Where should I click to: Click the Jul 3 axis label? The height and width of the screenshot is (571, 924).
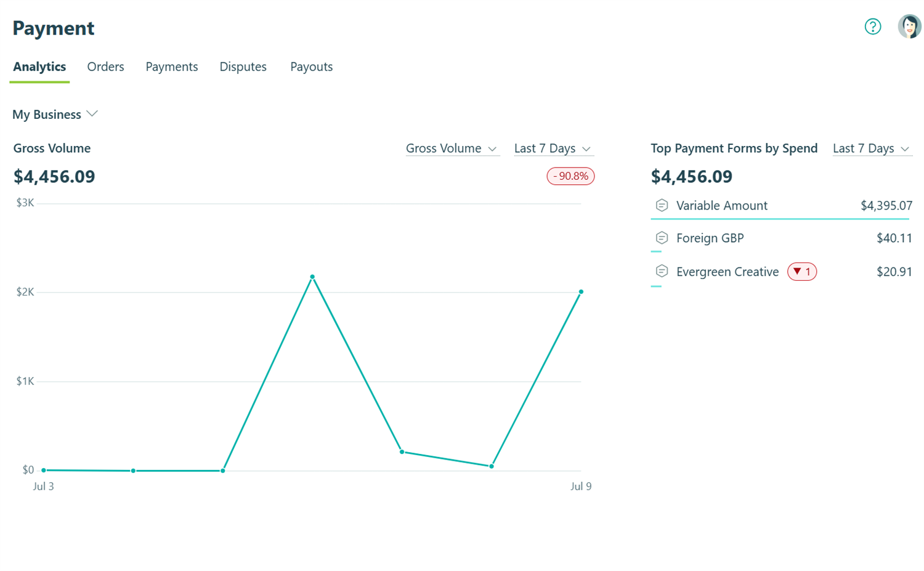pos(43,487)
